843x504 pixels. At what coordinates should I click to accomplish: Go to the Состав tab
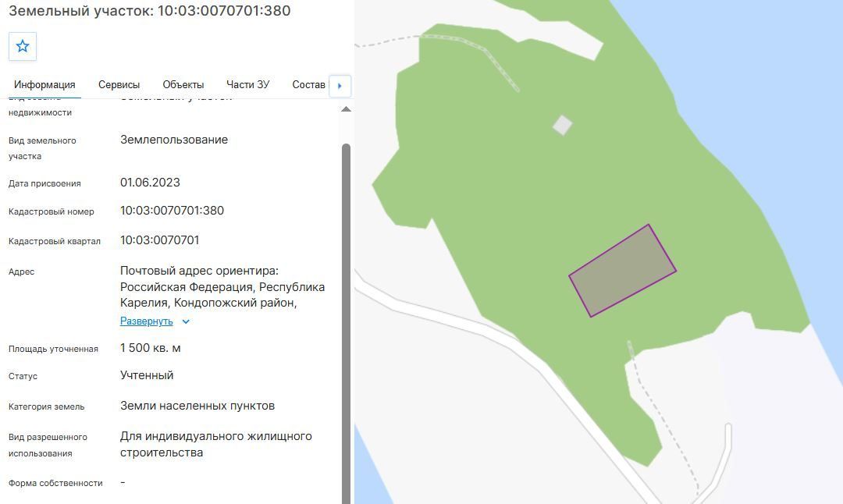pyautogui.click(x=308, y=84)
